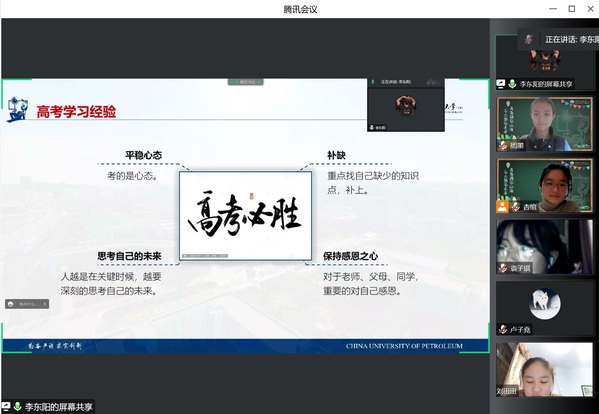Click the screen-share icon in 李东阳's tile
Viewport: 599px width, 414px height.
pyautogui.click(x=500, y=84)
